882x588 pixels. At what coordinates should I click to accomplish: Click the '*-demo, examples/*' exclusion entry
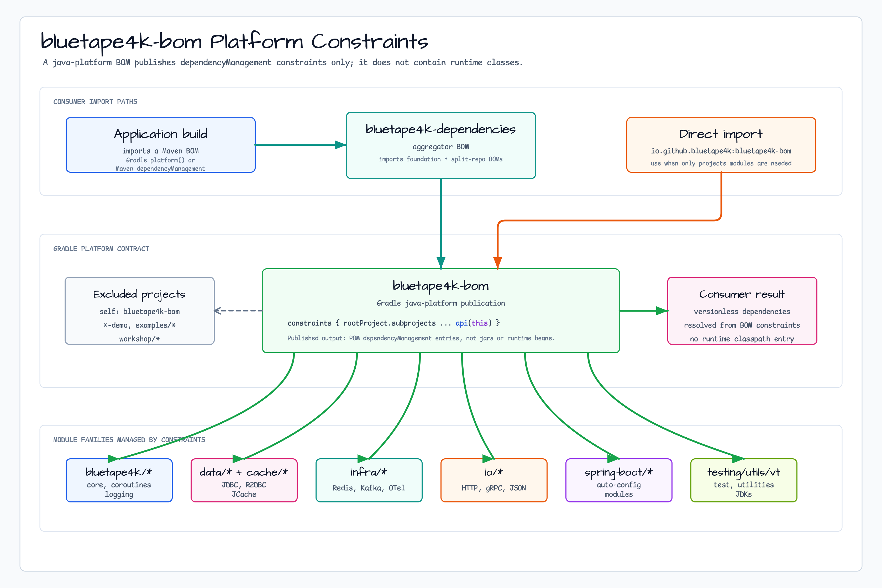coord(139,325)
